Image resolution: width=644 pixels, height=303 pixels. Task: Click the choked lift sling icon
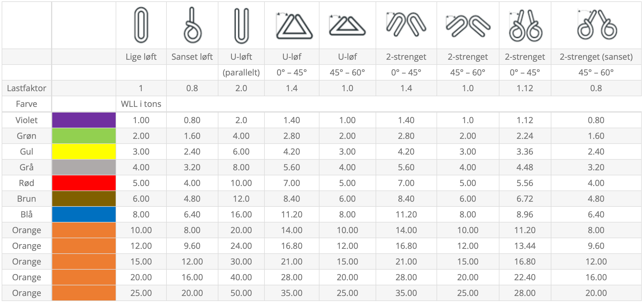(192, 26)
